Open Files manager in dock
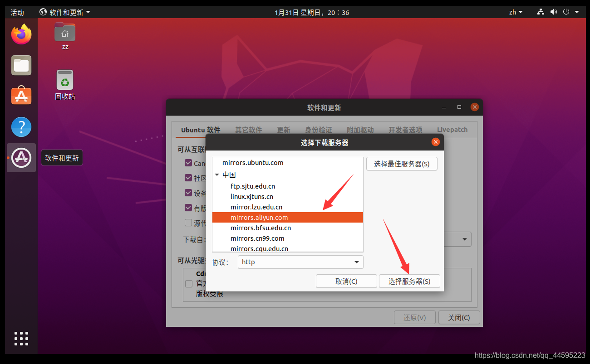The height and width of the screenshot is (364, 590). 21,65
